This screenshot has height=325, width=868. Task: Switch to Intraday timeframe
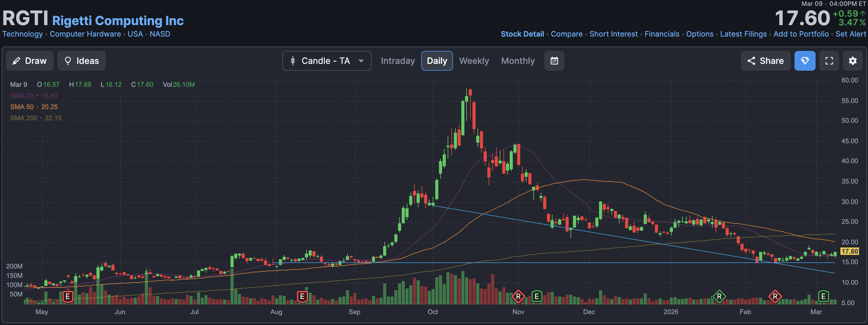(398, 61)
